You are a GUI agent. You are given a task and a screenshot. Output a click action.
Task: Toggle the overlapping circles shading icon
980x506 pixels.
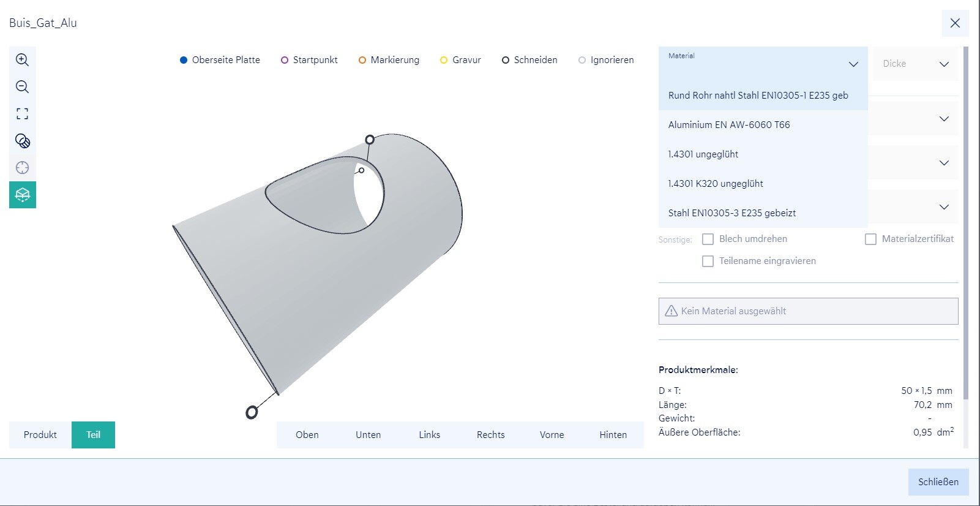click(x=22, y=141)
